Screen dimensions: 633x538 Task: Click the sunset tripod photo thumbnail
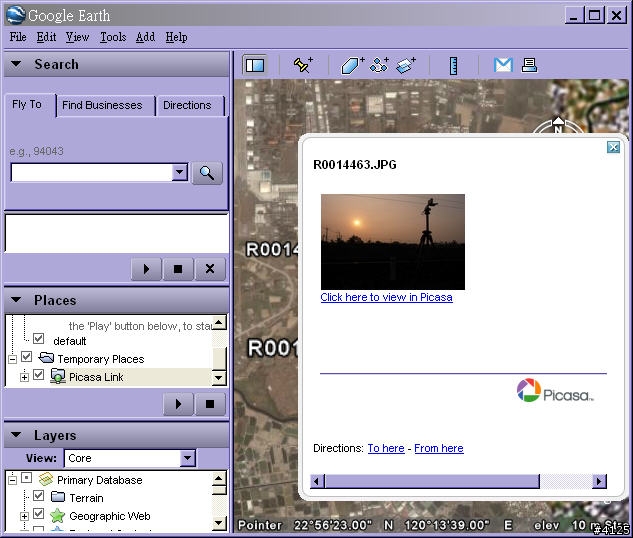click(393, 242)
